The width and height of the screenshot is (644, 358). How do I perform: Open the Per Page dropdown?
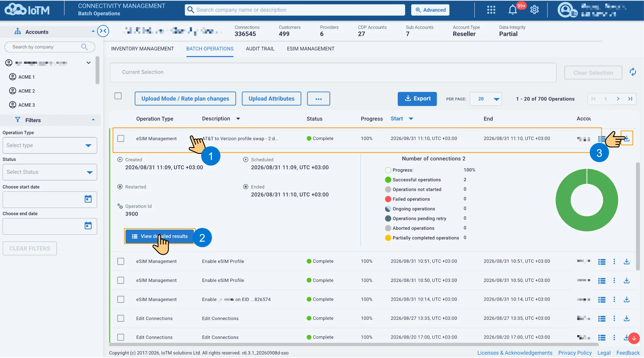coord(486,99)
